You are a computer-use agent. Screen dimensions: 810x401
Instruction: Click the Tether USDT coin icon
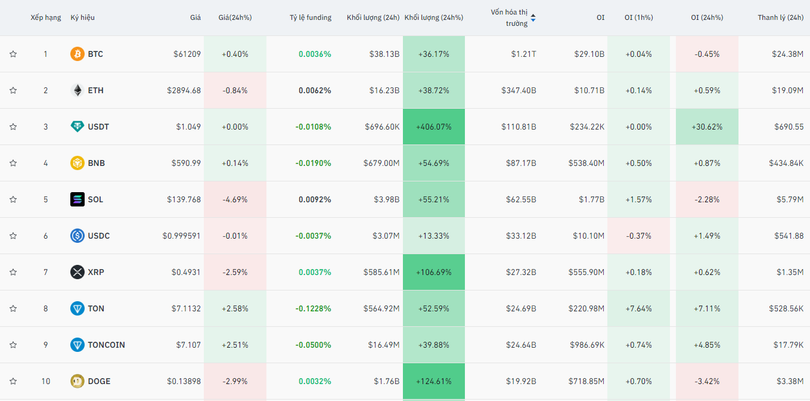[x=77, y=127]
